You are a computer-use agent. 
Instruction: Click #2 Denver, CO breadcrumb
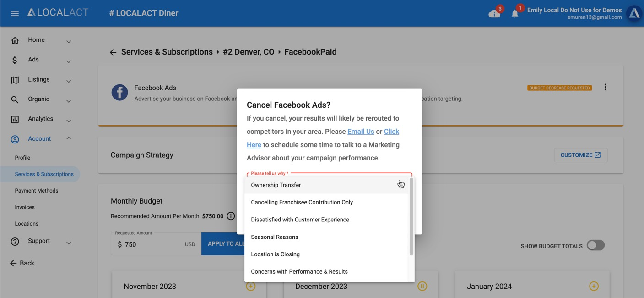249,52
